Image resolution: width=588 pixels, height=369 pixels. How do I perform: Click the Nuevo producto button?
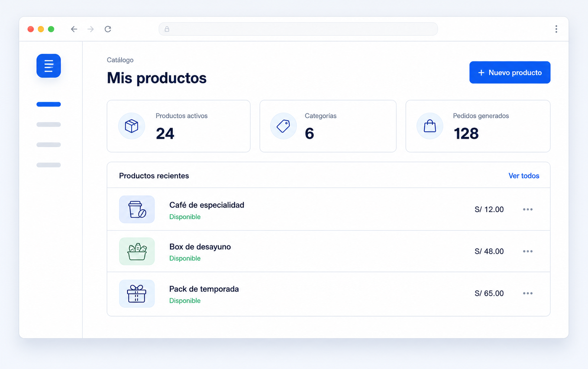click(x=510, y=72)
